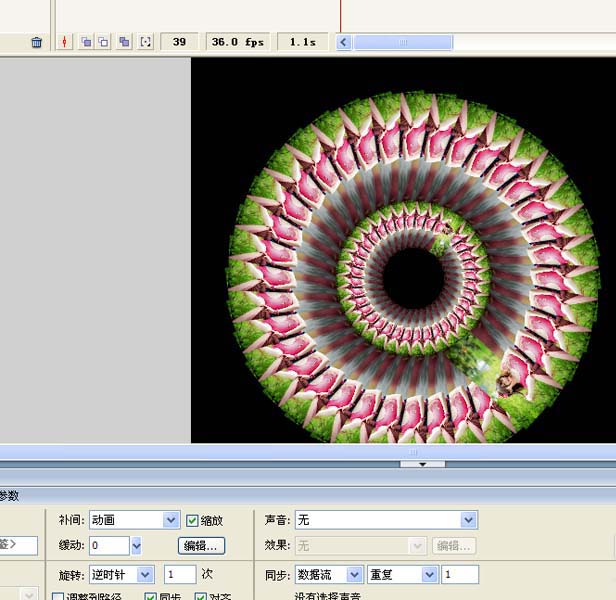
Task: Click the sound repeat count field
Action: (460, 574)
